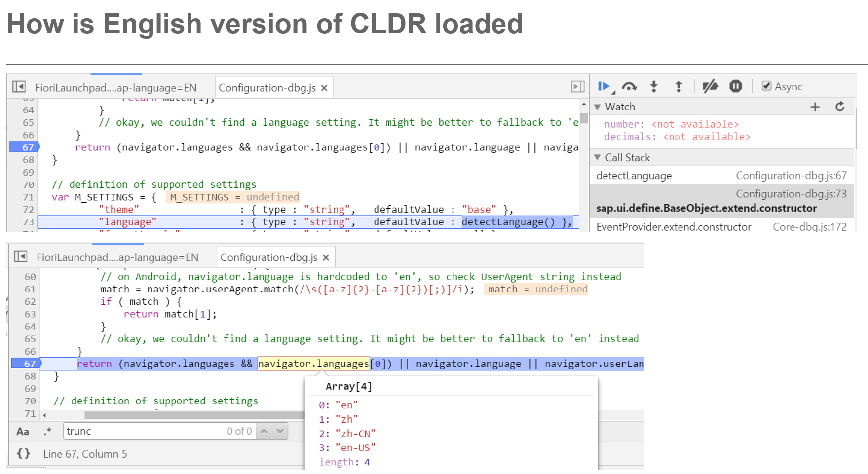Collapse the Watch section
Screen dimensions: 868x474
[x=598, y=107]
